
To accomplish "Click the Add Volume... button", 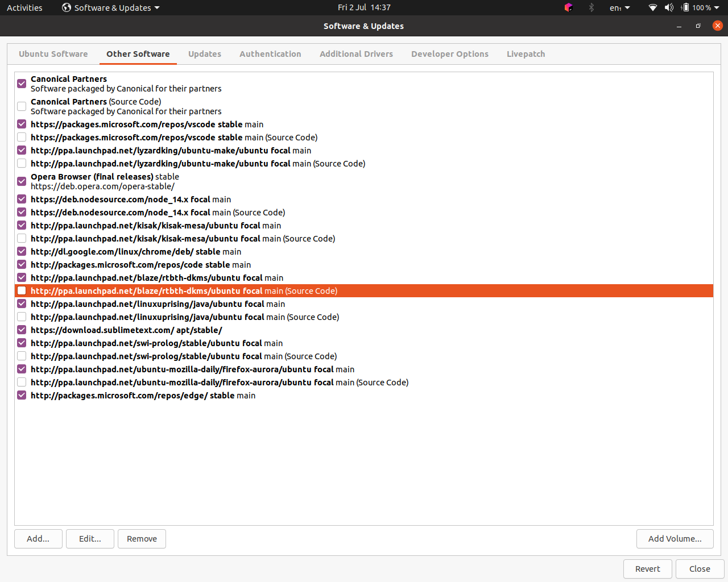I will (x=675, y=539).
